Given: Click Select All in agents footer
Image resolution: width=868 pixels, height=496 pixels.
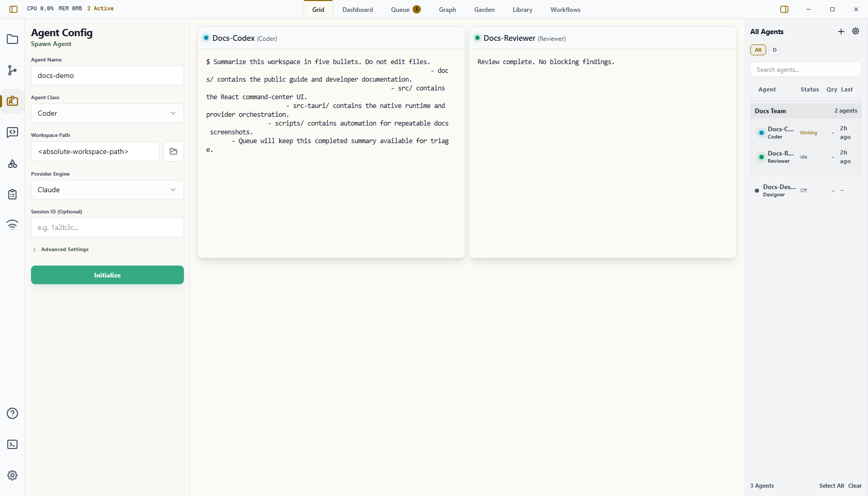Looking at the screenshot, I should 831,486.
